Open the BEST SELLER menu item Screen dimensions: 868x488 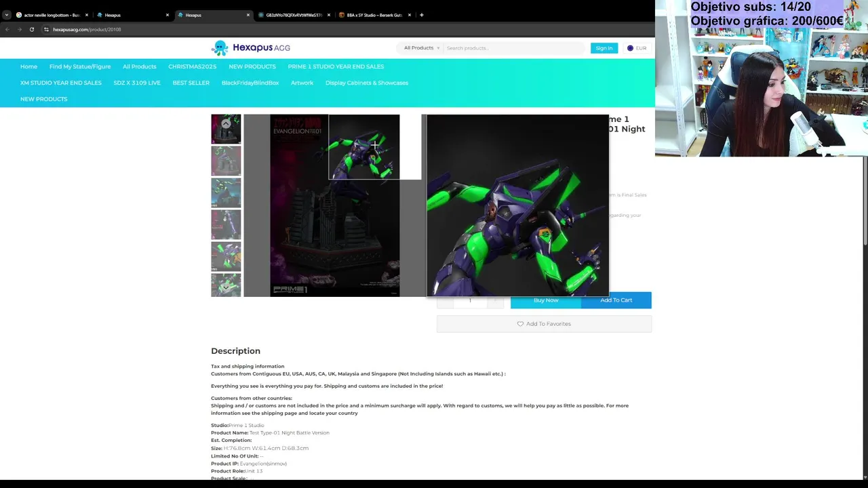[x=191, y=83]
